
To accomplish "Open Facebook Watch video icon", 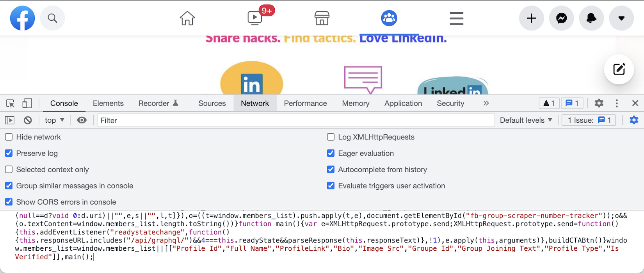I will (255, 18).
